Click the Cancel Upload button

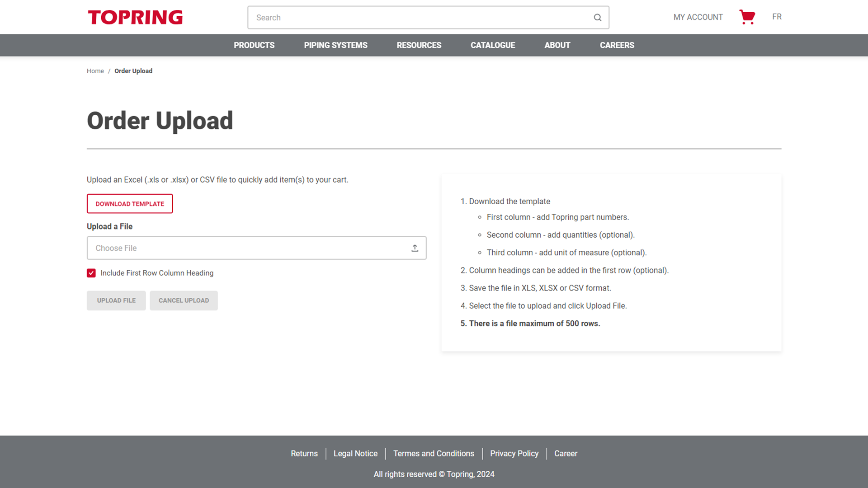tap(184, 300)
